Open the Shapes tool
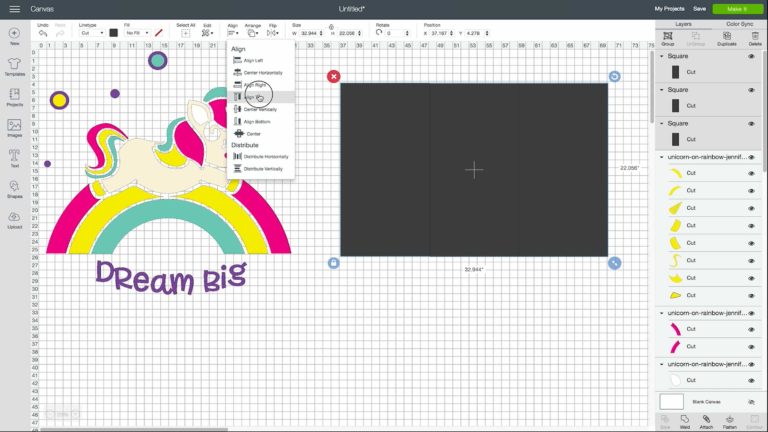Screen dimensions: 768x432 pos(14,190)
